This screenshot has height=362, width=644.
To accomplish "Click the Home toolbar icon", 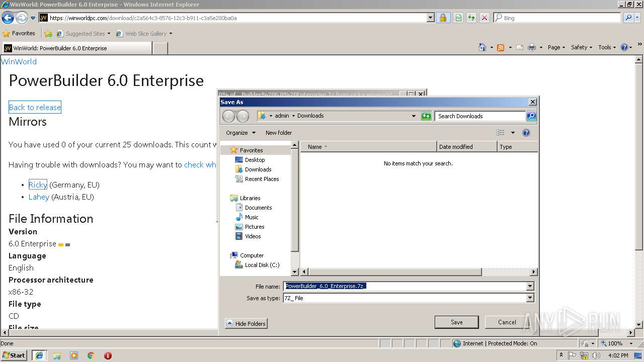I will click(x=482, y=47).
